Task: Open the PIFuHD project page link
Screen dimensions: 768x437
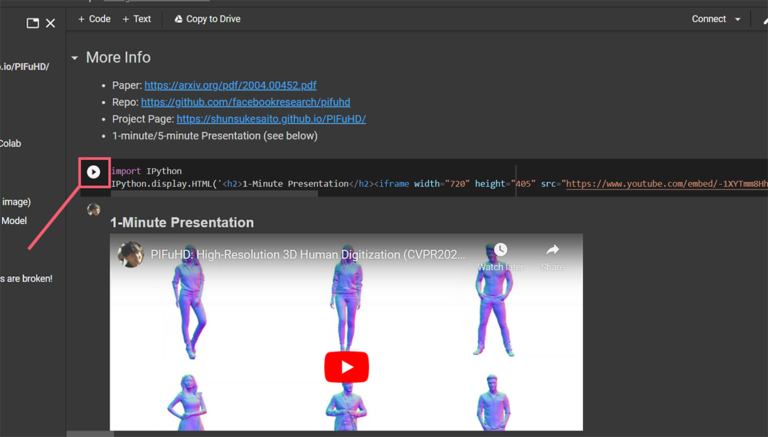Action: click(x=271, y=119)
